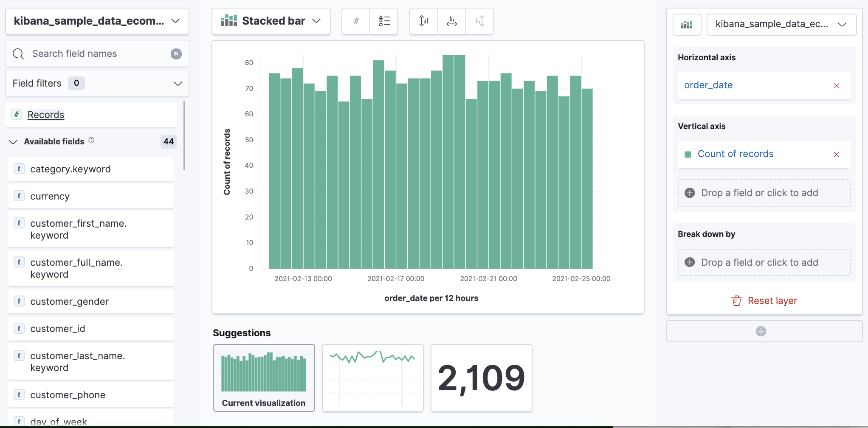
Task: Click the Search field names input
Action: tap(98, 53)
